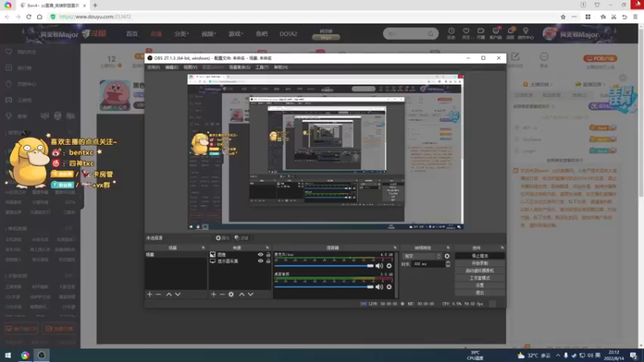Remove scene using the minus icon in Scenes panel
The height and width of the screenshot is (362, 644).
(158, 294)
